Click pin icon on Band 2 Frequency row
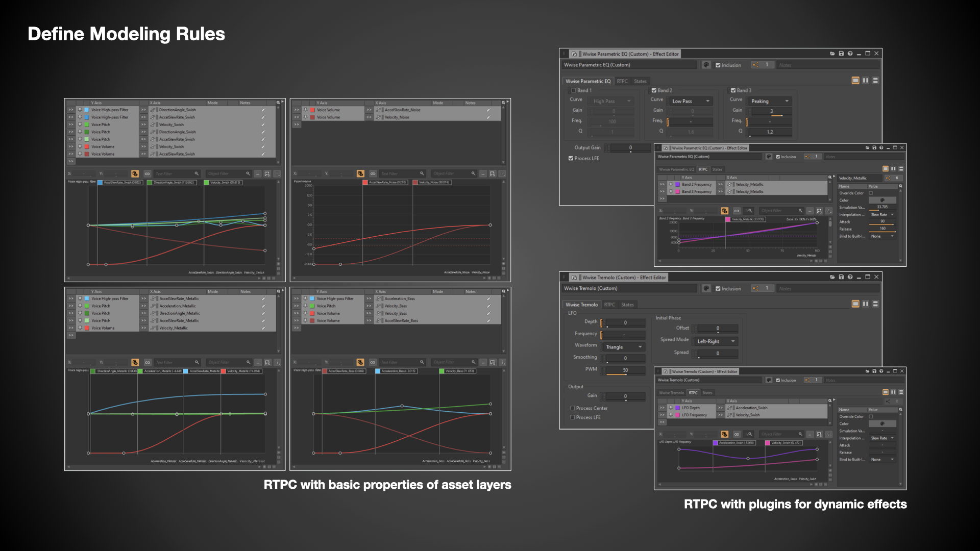 coord(671,184)
